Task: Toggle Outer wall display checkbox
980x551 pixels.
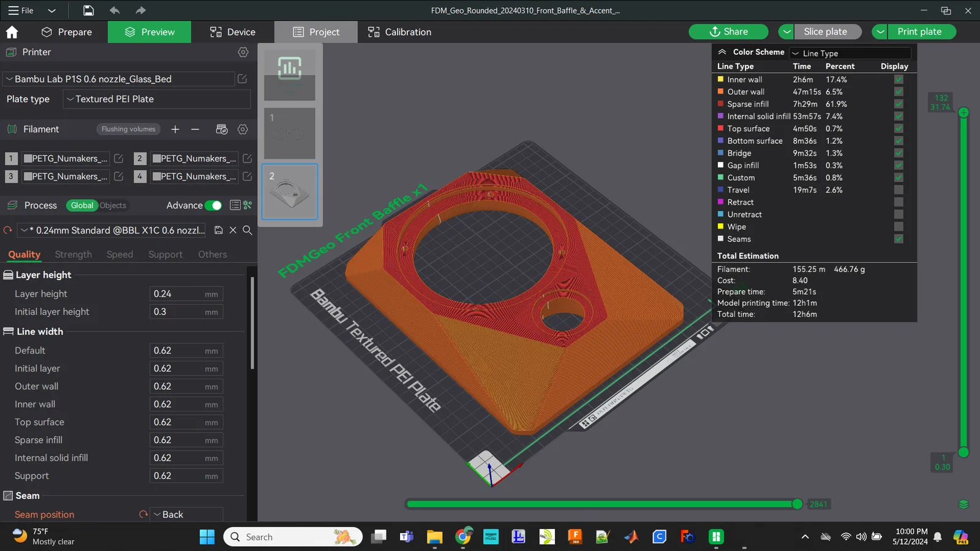Action: tap(899, 92)
